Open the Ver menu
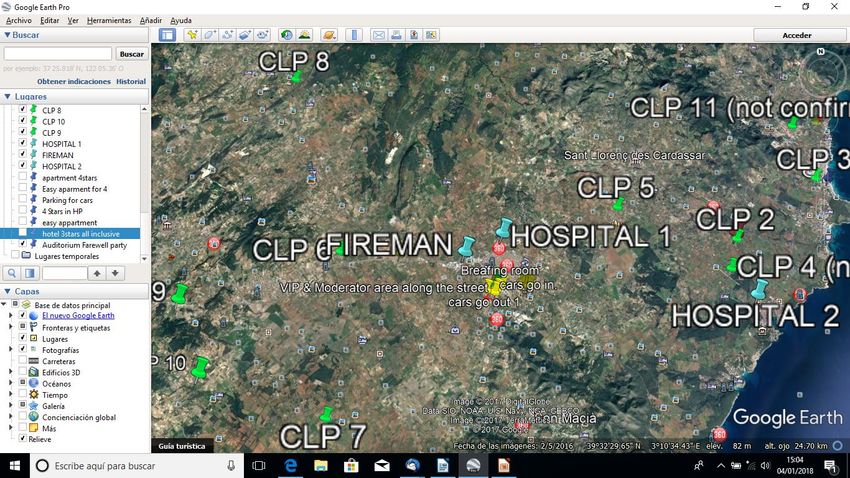The image size is (850, 478). (73, 20)
